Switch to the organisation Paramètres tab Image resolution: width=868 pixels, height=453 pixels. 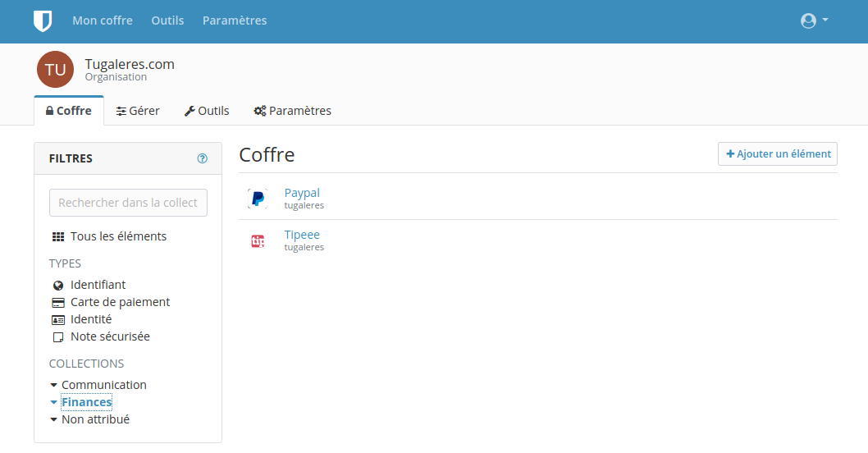coord(293,111)
